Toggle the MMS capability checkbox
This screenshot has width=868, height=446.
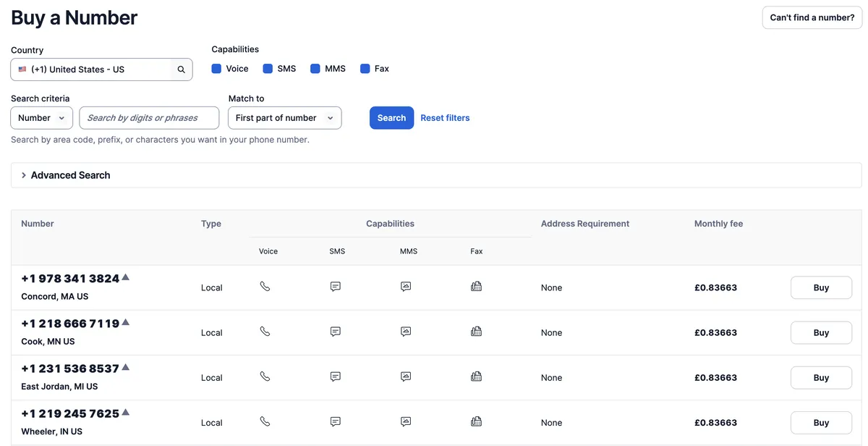point(315,69)
